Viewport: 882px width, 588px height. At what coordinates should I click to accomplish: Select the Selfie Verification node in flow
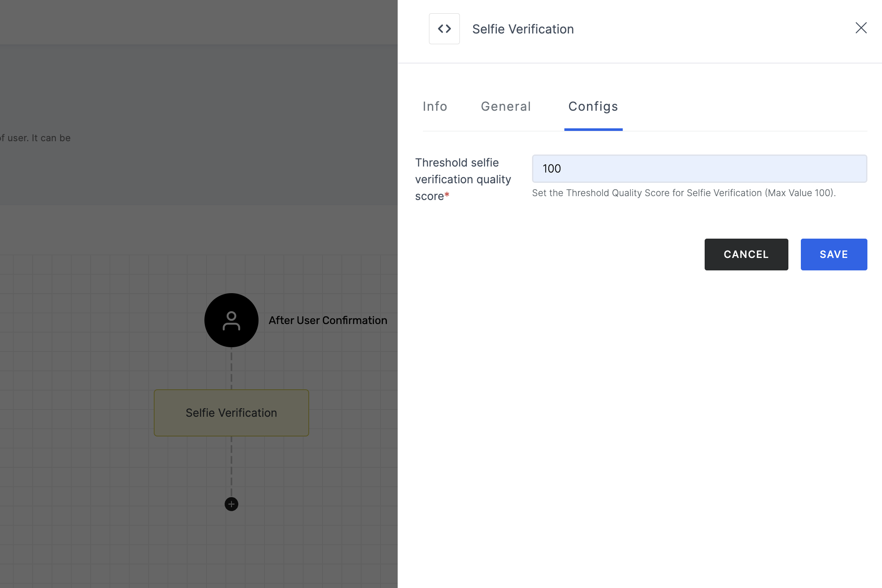click(231, 413)
